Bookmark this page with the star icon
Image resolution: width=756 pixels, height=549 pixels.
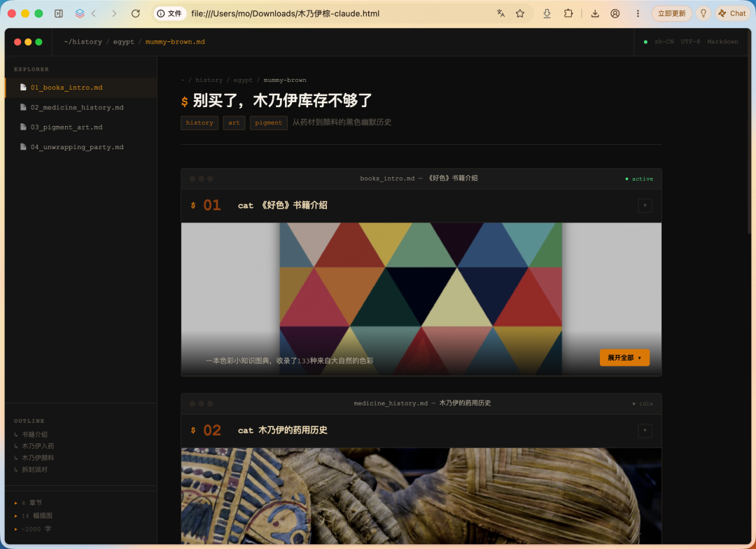pos(519,13)
